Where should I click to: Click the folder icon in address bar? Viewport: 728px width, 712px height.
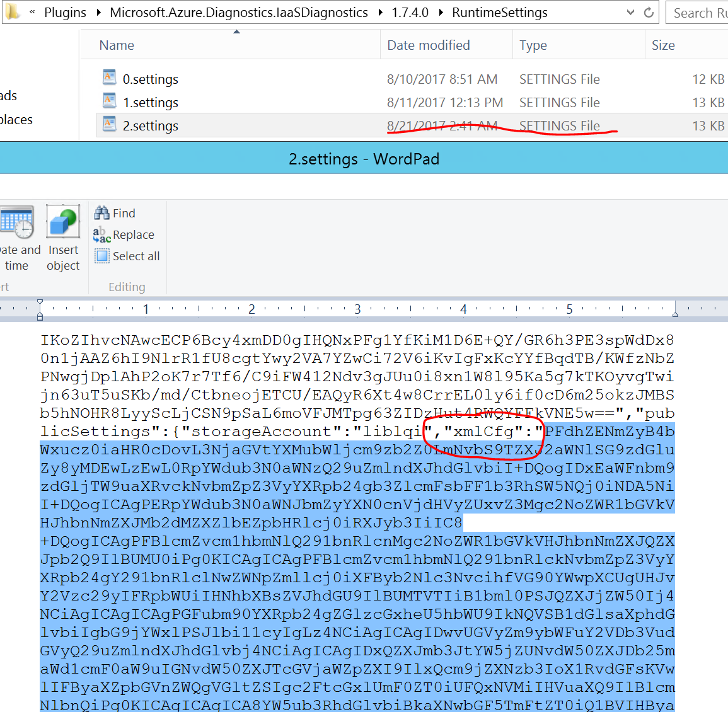point(13,12)
